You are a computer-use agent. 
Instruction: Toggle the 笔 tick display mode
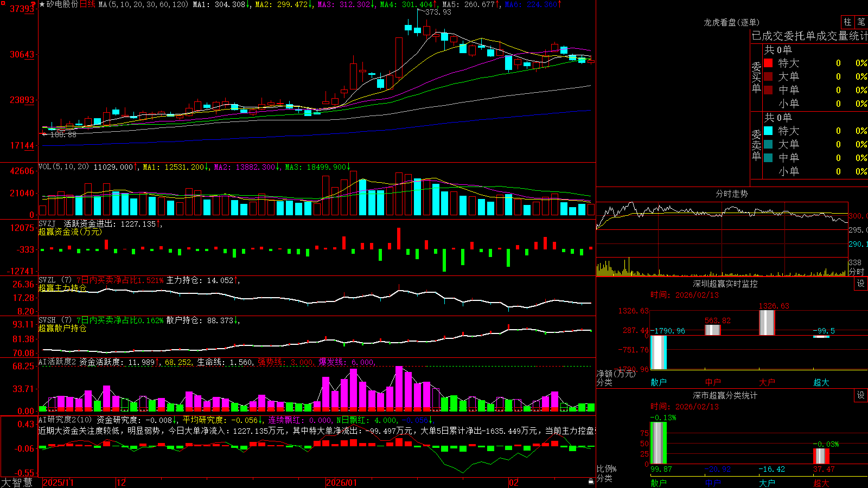click(861, 22)
